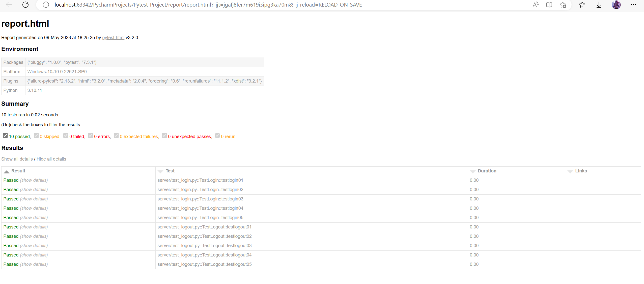Open the Favorites list icon
644x284 pixels.
coord(582,5)
